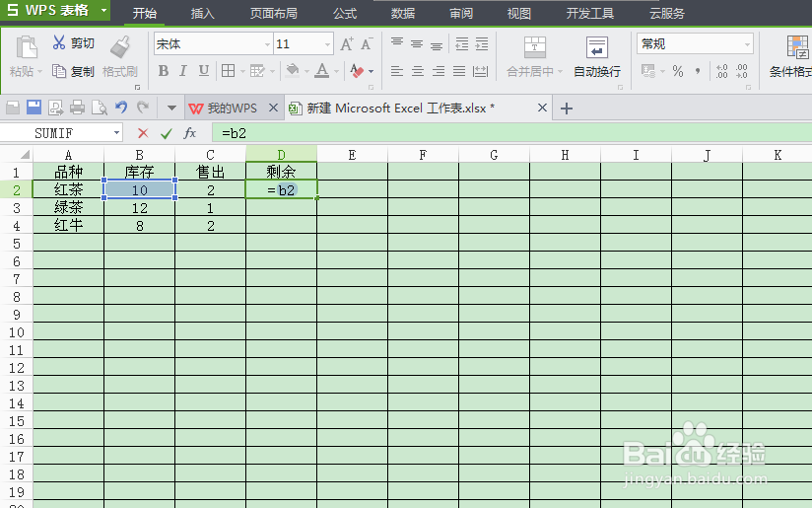Screen dimensions: 812x508
Task: Click the formula bar containing =b2
Action: [x=511, y=133]
